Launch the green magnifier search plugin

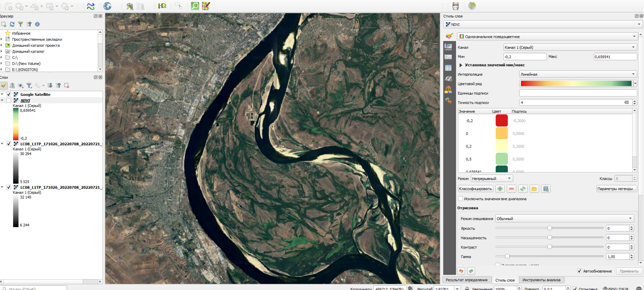(195, 6)
